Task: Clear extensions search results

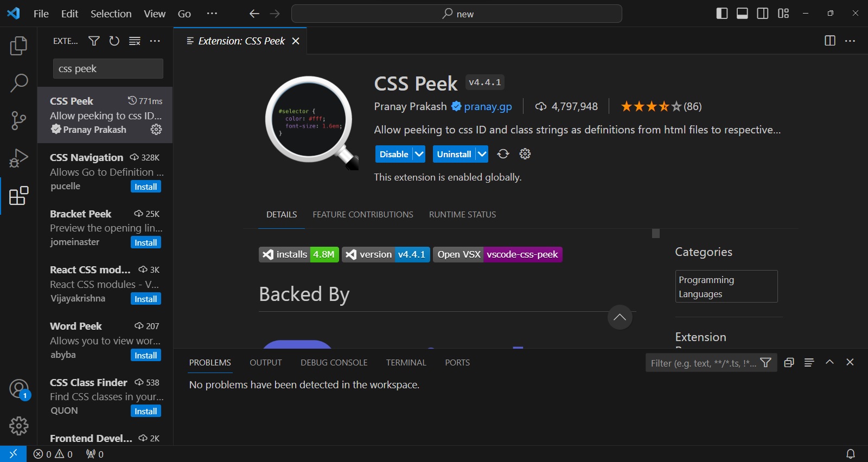Action: point(135,41)
